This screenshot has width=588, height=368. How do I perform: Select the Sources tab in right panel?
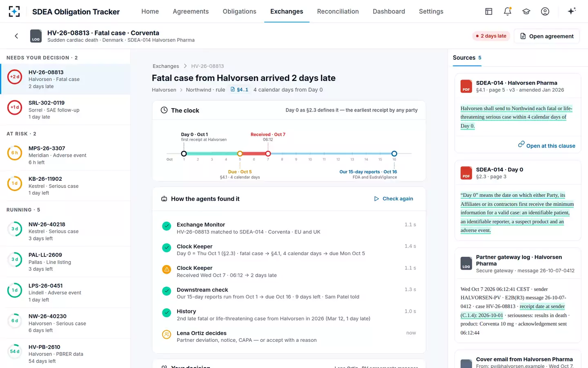click(467, 58)
